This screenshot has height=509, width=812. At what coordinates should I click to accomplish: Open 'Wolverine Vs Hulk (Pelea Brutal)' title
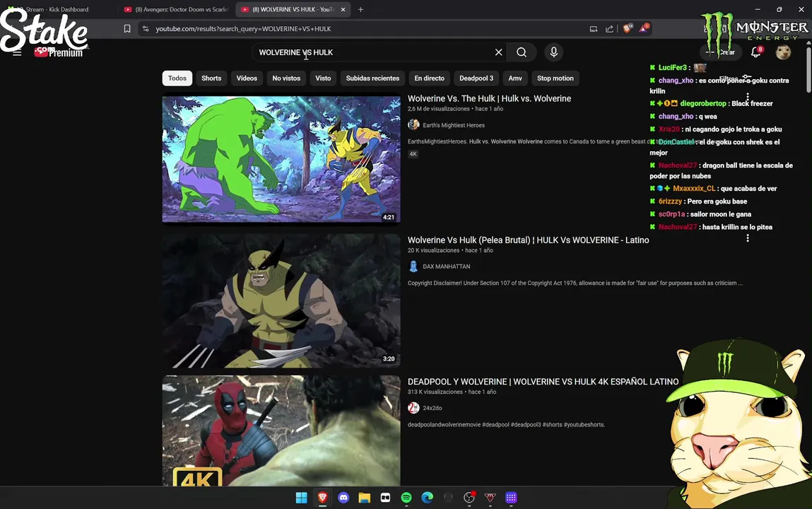point(528,240)
